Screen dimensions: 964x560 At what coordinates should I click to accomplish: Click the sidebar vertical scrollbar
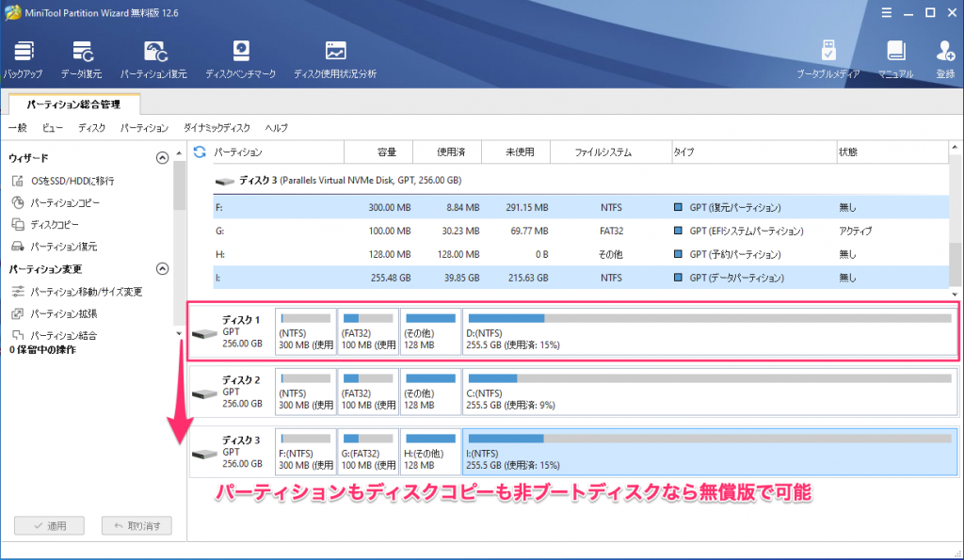[x=179, y=184]
